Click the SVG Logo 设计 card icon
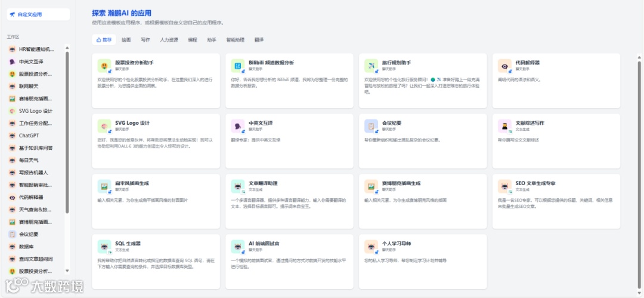Image resolution: width=644 pixels, height=298 pixels. [104, 126]
